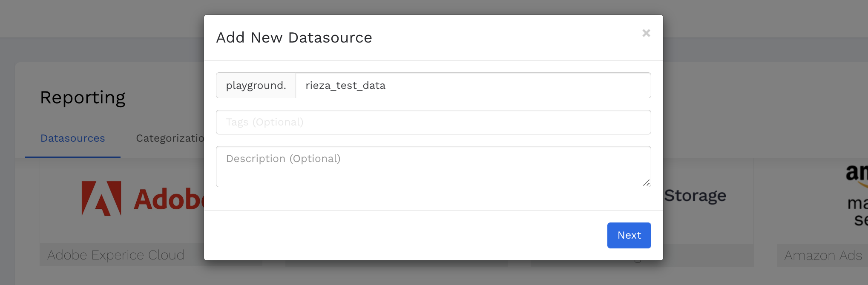Click the Amazon logo with orange swoosh
The height and width of the screenshot is (285, 868).
(x=856, y=175)
